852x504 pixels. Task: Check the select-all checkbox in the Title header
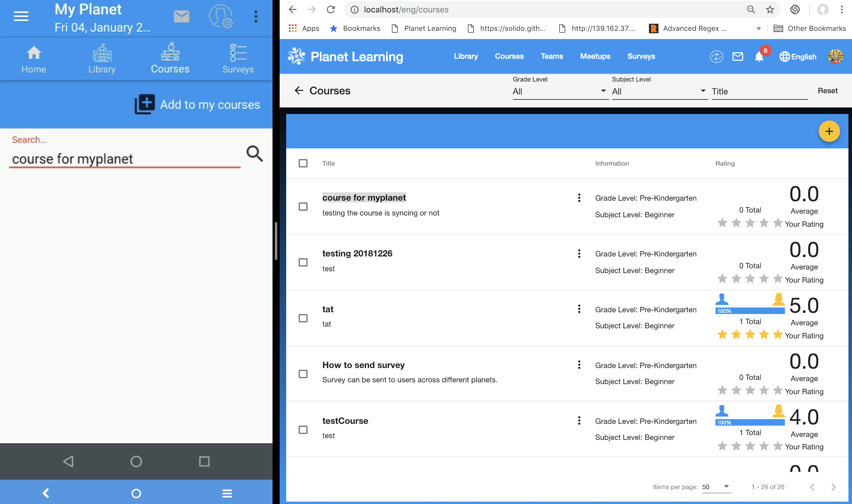click(x=303, y=163)
